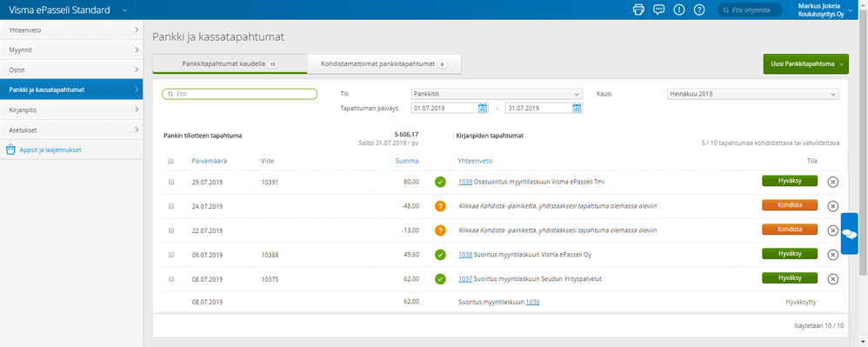Open voucher link 1038
Viewport: 868px width, 347px height.
pos(465,255)
